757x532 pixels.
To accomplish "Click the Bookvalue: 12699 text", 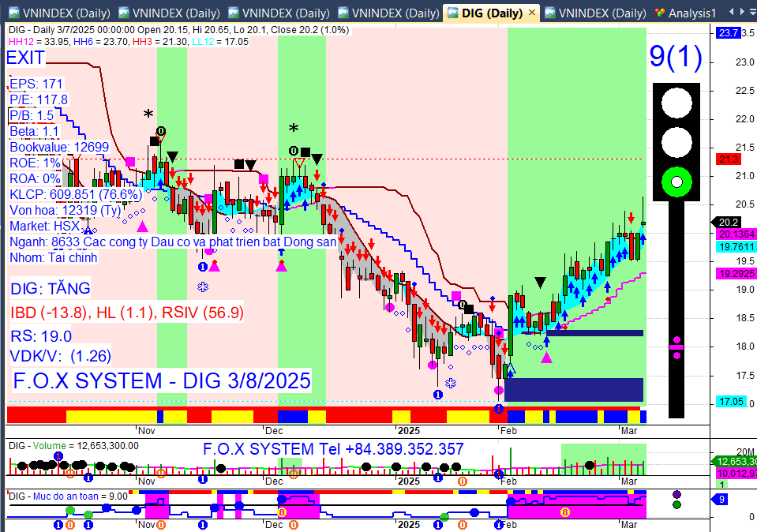I will pyautogui.click(x=59, y=148).
